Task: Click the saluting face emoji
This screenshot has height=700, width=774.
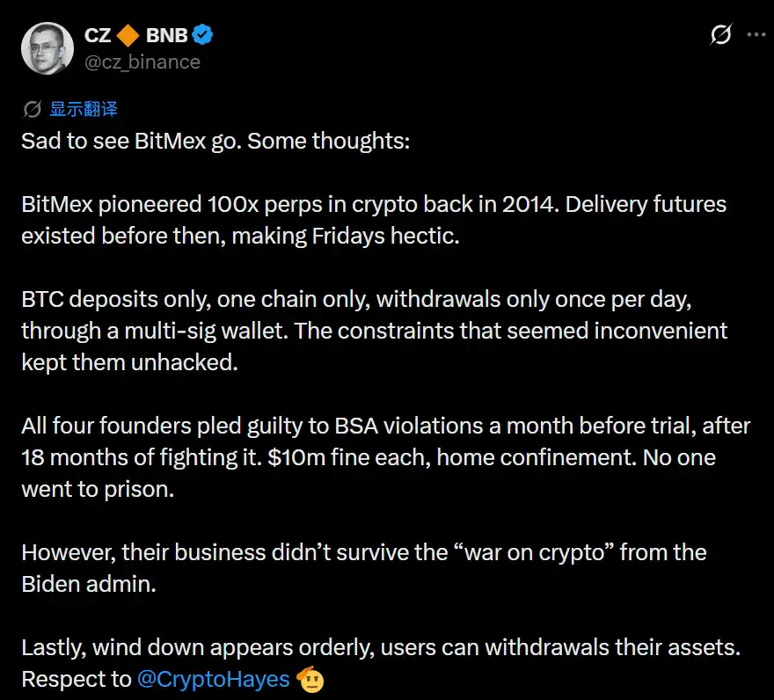Action: tap(310, 679)
